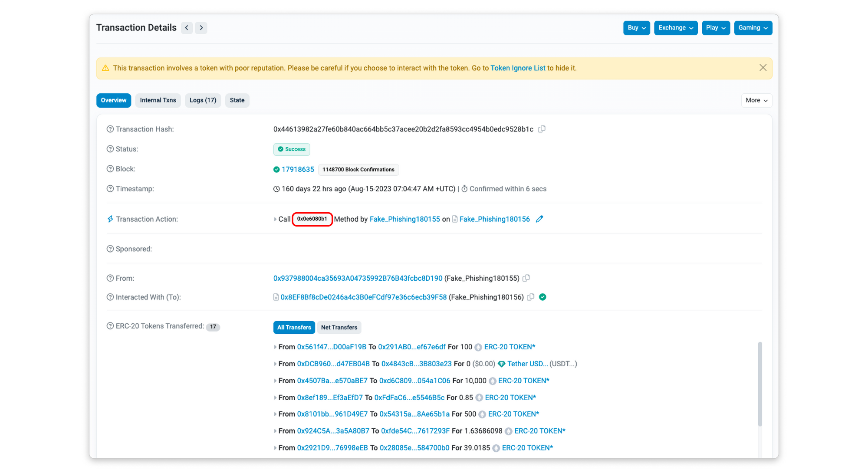
Task: Open the Logs (17) tab
Action: tap(203, 100)
